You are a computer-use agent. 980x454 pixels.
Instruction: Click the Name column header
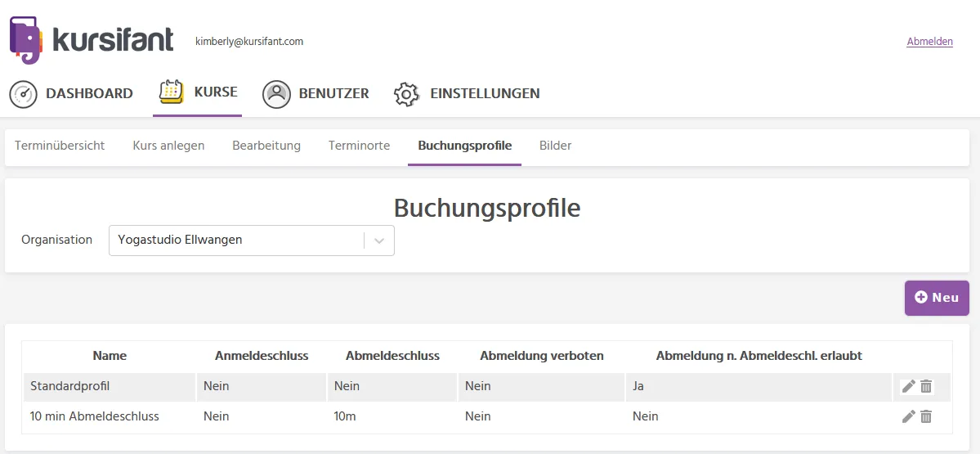tap(110, 356)
